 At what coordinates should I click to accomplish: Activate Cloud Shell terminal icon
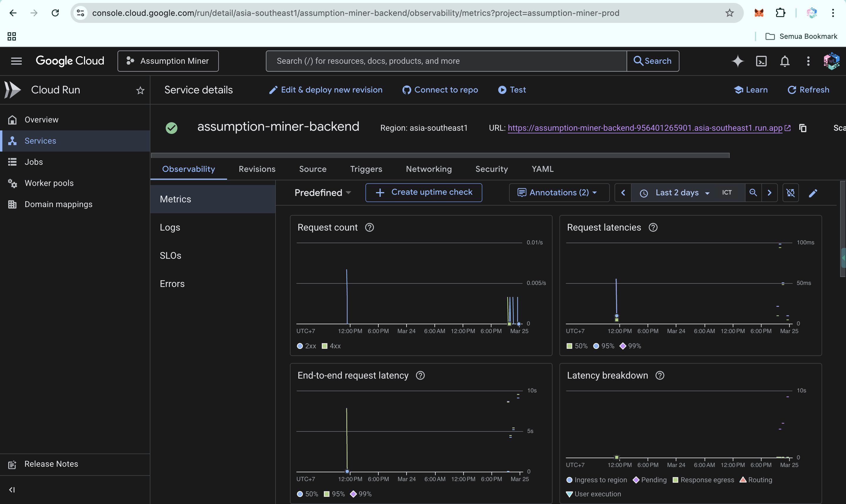761,61
